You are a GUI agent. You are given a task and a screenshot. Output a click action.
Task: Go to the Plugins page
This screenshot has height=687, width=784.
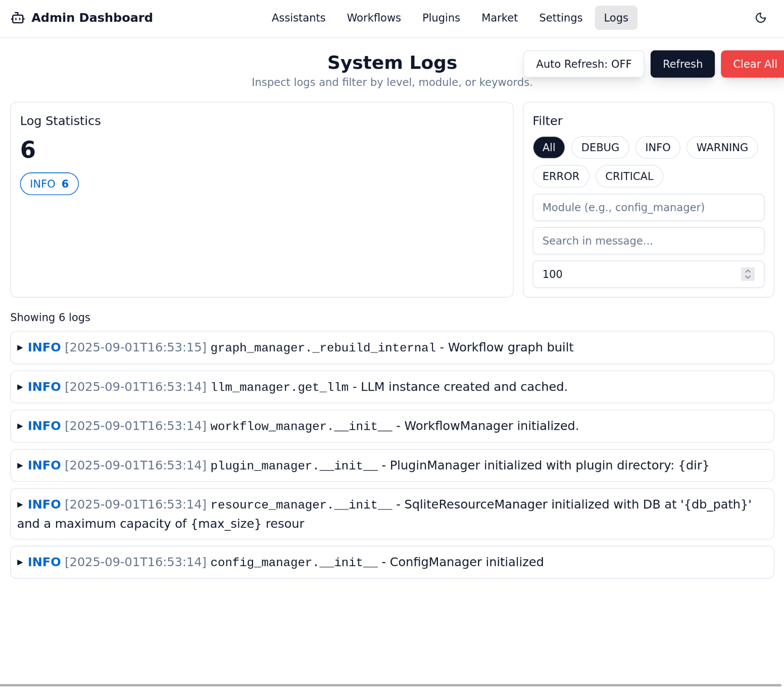click(440, 18)
